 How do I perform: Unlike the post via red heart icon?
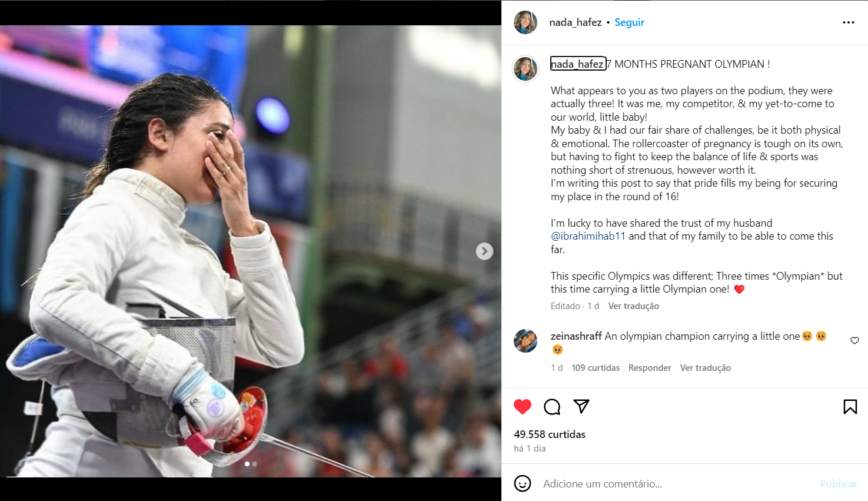(523, 407)
